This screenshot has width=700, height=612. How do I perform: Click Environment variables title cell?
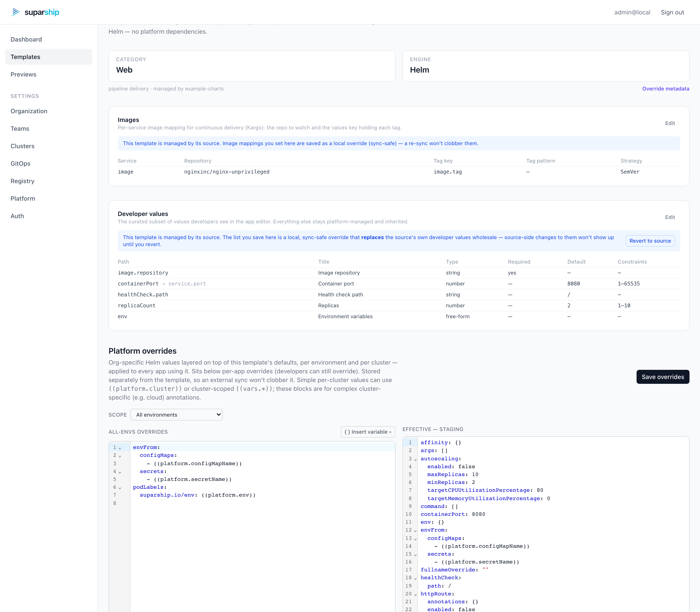[x=345, y=316]
